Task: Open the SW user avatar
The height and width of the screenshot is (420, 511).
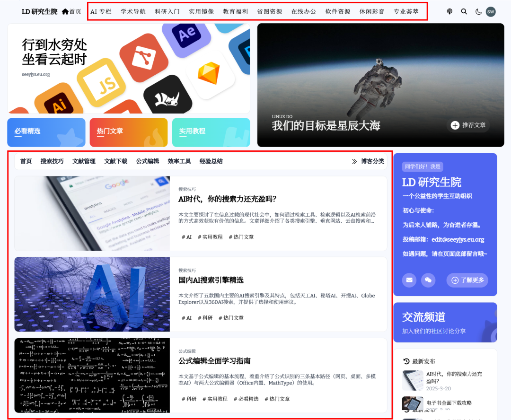Action: tap(491, 11)
